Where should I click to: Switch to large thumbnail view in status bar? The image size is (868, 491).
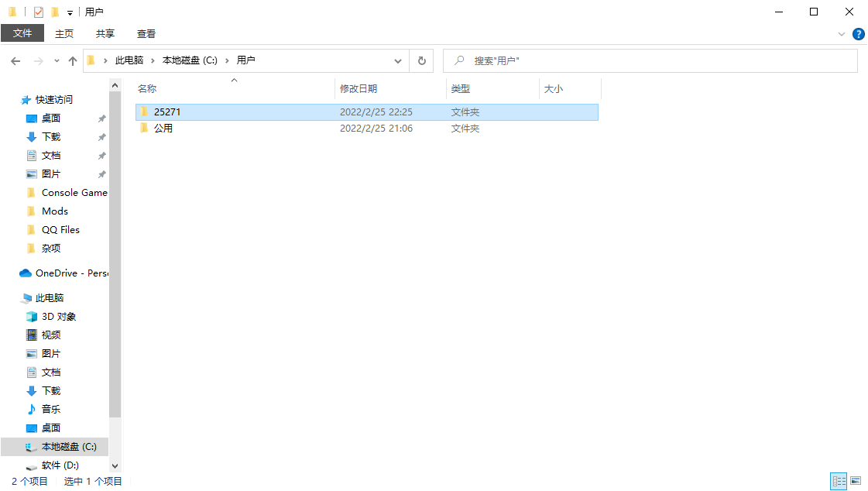click(856, 481)
